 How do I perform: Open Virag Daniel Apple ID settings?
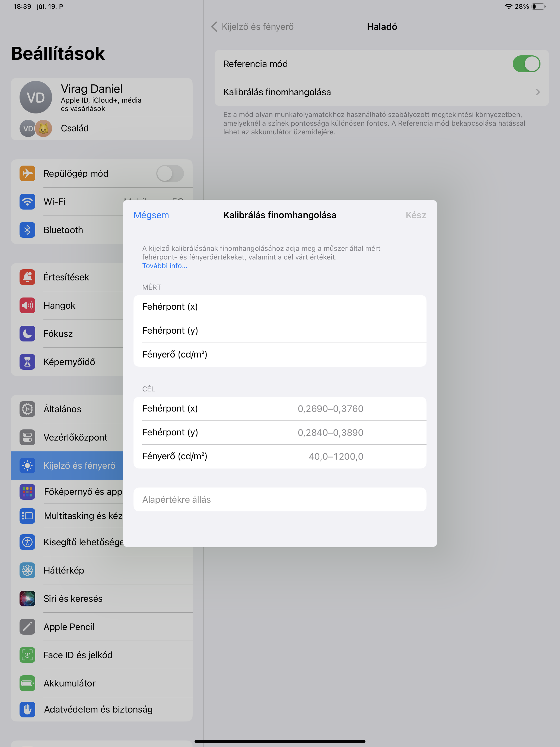(101, 97)
